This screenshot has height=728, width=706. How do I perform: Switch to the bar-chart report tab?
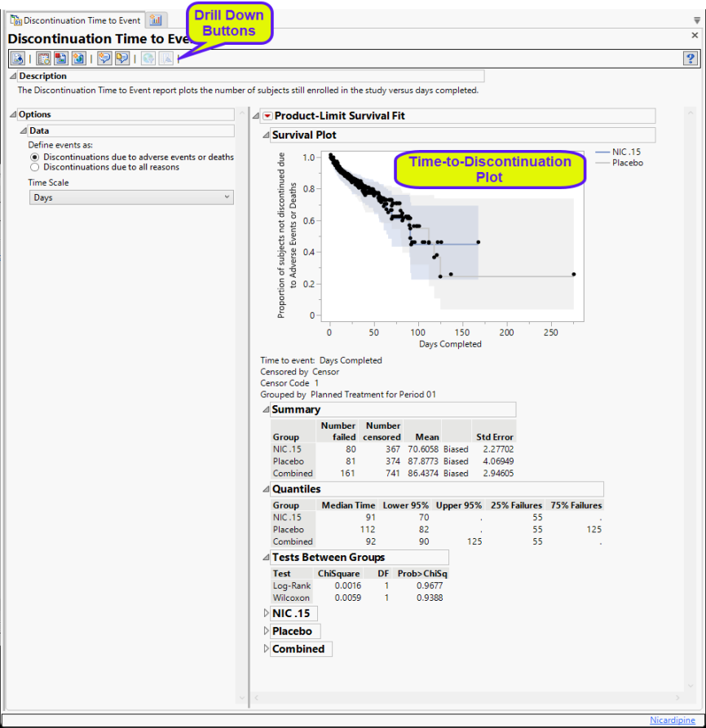click(156, 20)
